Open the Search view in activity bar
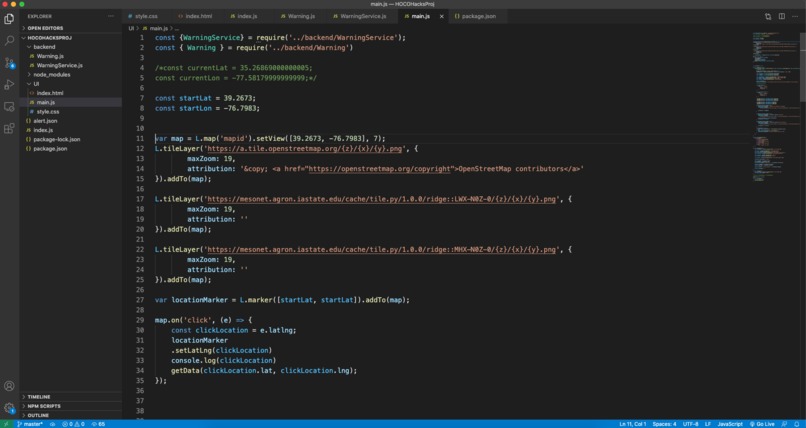The width and height of the screenshot is (806, 428). 9,41
